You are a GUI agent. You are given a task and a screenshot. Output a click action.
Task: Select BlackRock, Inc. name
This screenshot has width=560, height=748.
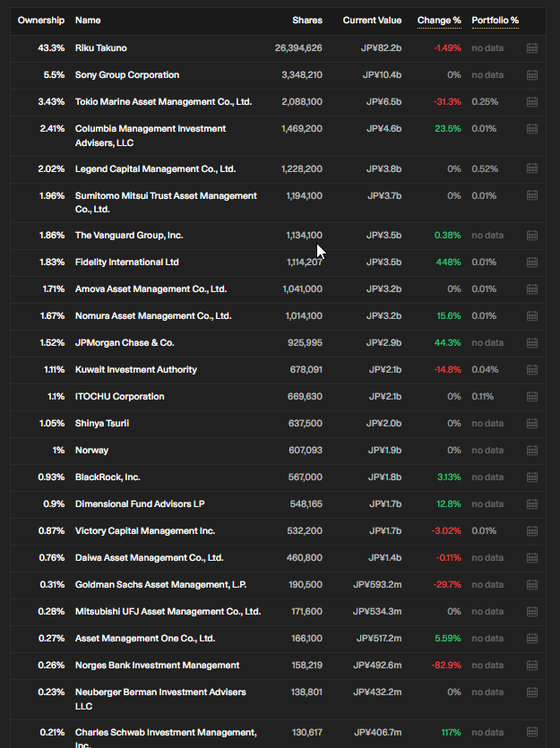[108, 477]
